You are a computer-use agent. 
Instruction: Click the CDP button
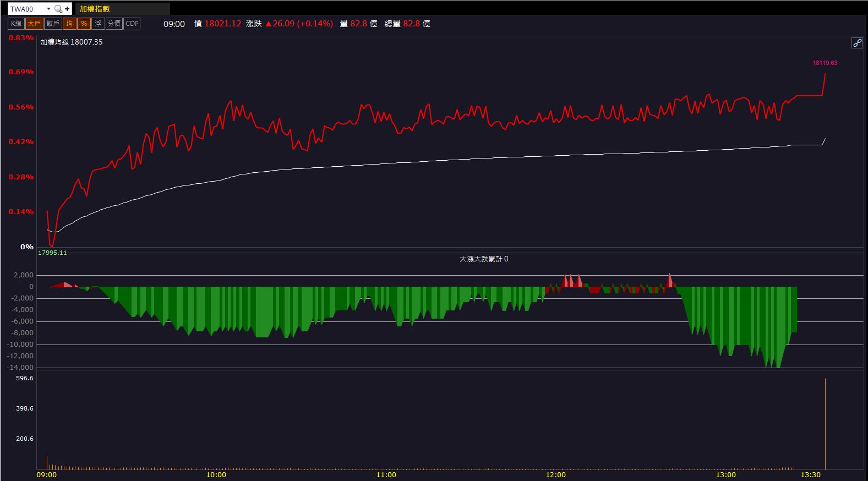[132, 24]
